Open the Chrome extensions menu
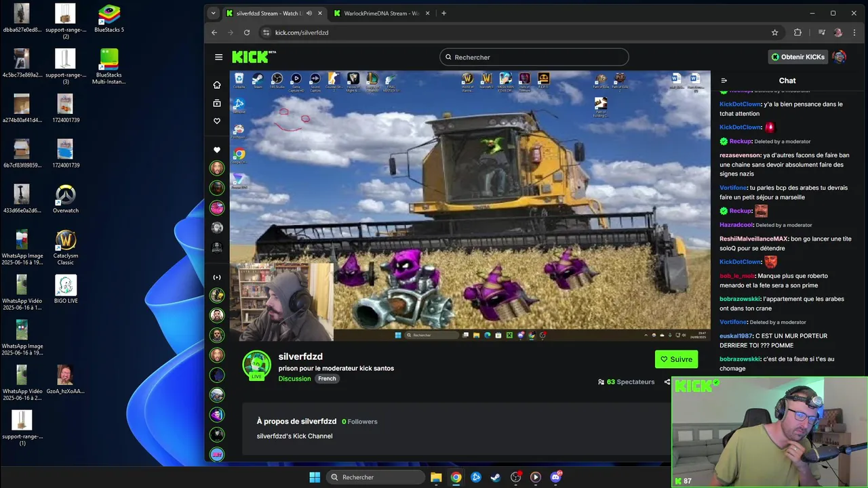Screen dimensions: 868x488 pos(797,33)
